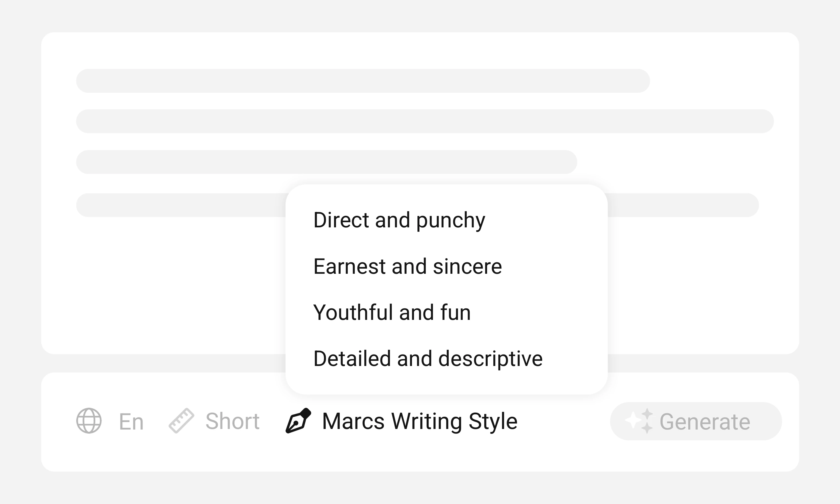Viewport: 840px width, 504px height.
Task: Click the fourth placeholder line's left part
Action: coord(180,205)
